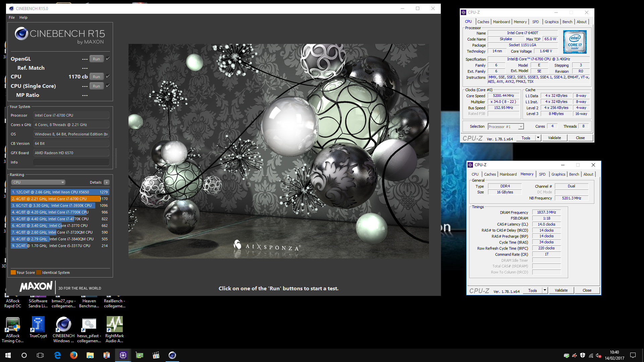
Task: Click Validate in the top CPU-Z window
Action: 554,138
